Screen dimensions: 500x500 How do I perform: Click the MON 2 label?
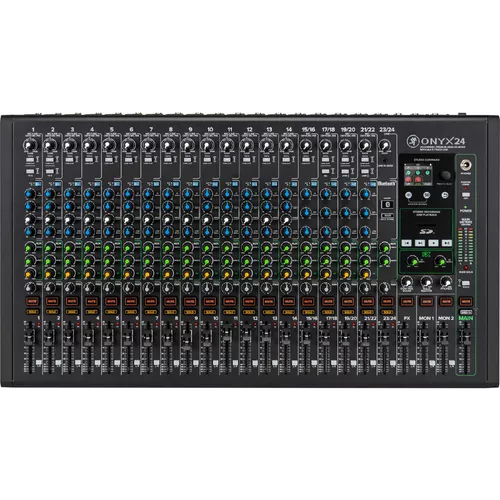click(x=446, y=318)
